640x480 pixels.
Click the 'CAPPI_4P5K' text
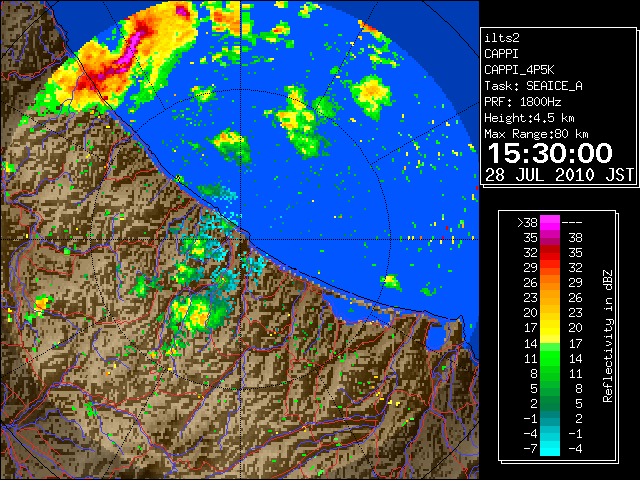pyautogui.click(x=519, y=70)
